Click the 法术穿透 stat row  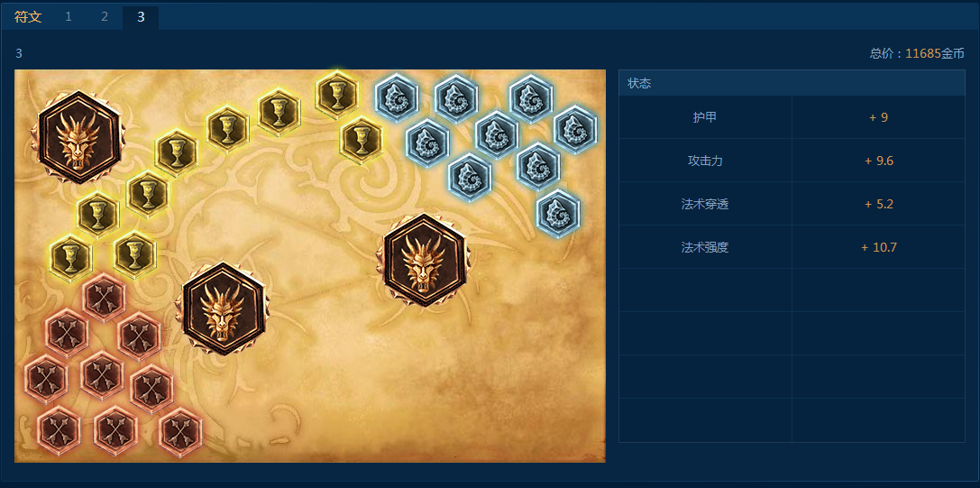point(792,204)
